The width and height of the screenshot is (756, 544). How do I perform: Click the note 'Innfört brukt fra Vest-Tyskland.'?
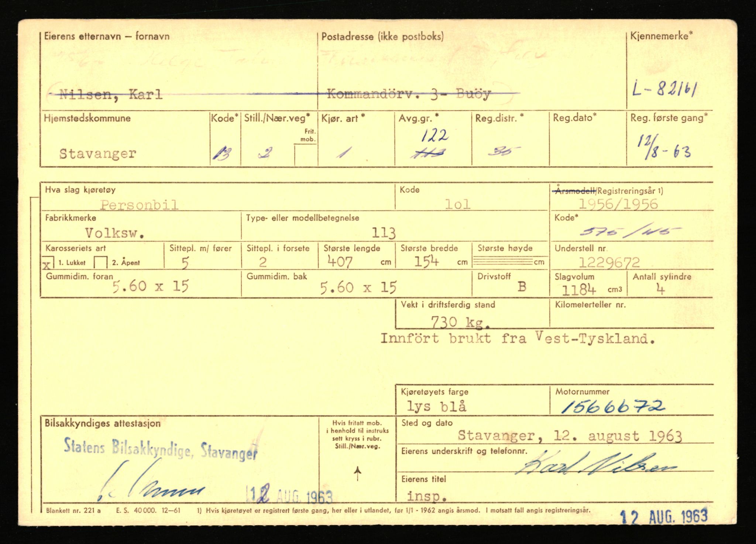518,338
